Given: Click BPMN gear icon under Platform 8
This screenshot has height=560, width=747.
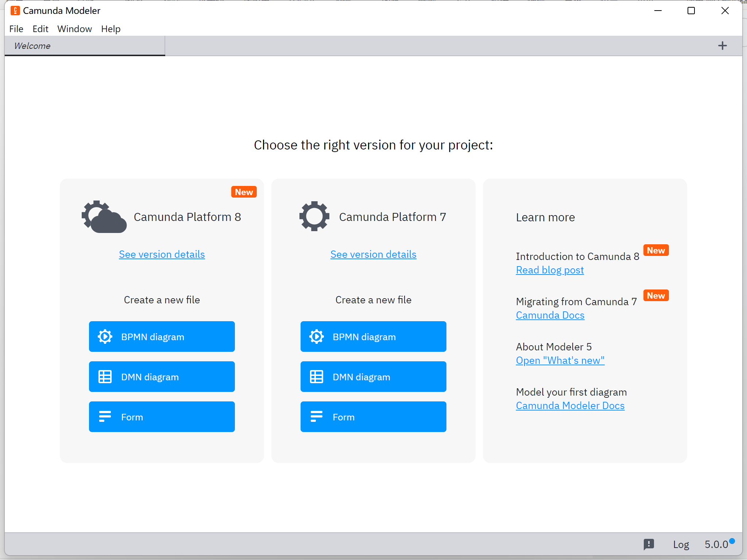Looking at the screenshot, I should (105, 337).
